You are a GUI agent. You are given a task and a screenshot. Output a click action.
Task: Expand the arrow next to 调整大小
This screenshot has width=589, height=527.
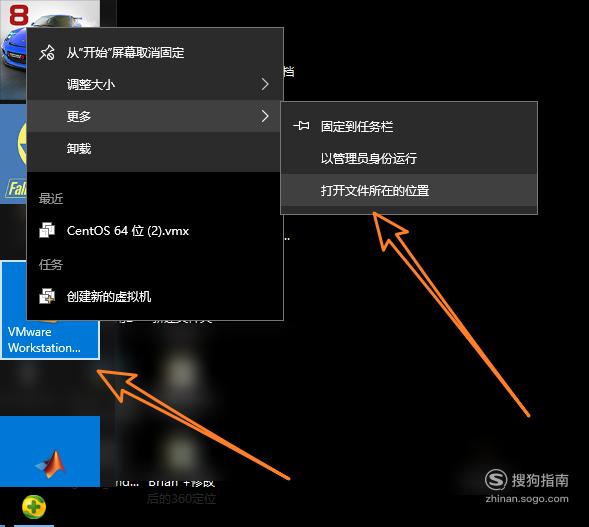point(265,84)
